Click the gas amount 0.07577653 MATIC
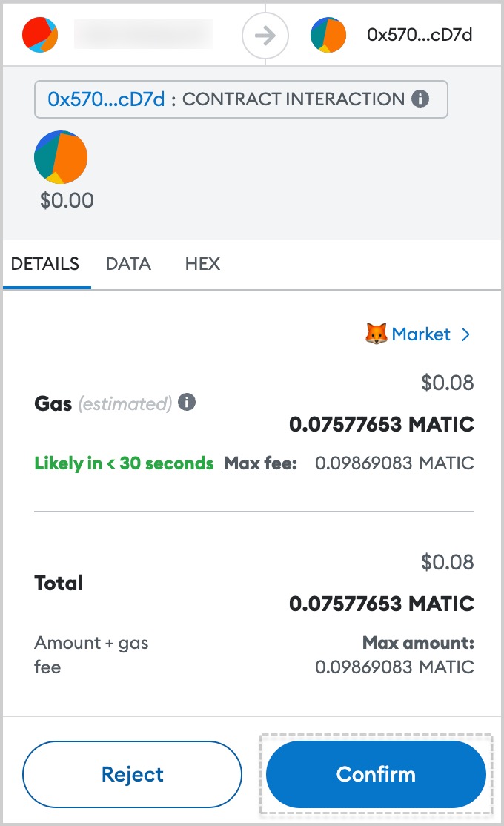 (382, 424)
